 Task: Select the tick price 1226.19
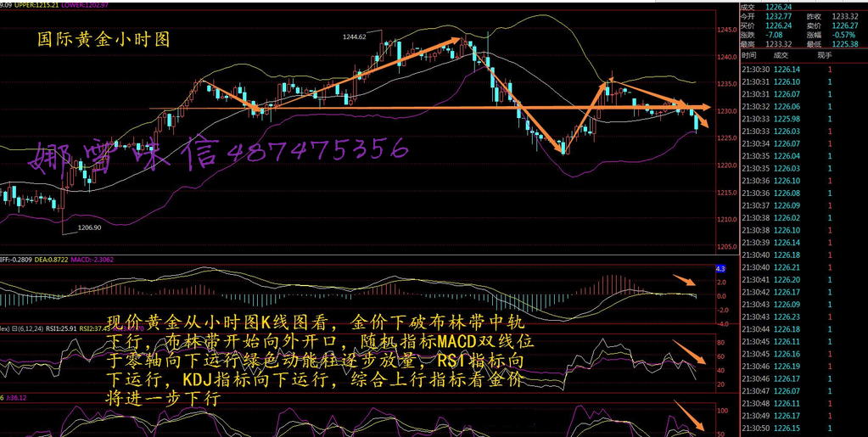click(x=787, y=366)
